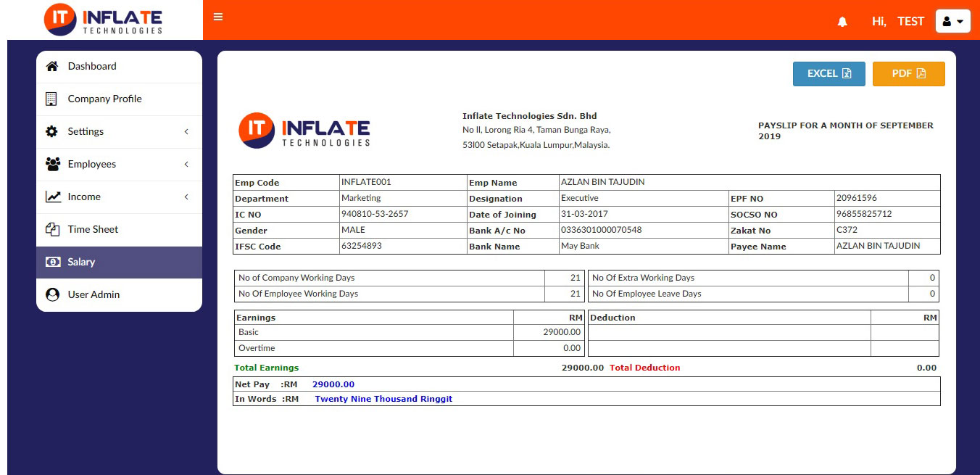Click the payslip Inflate Technologies logo
This screenshot has width=980, height=475.
tap(304, 131)
